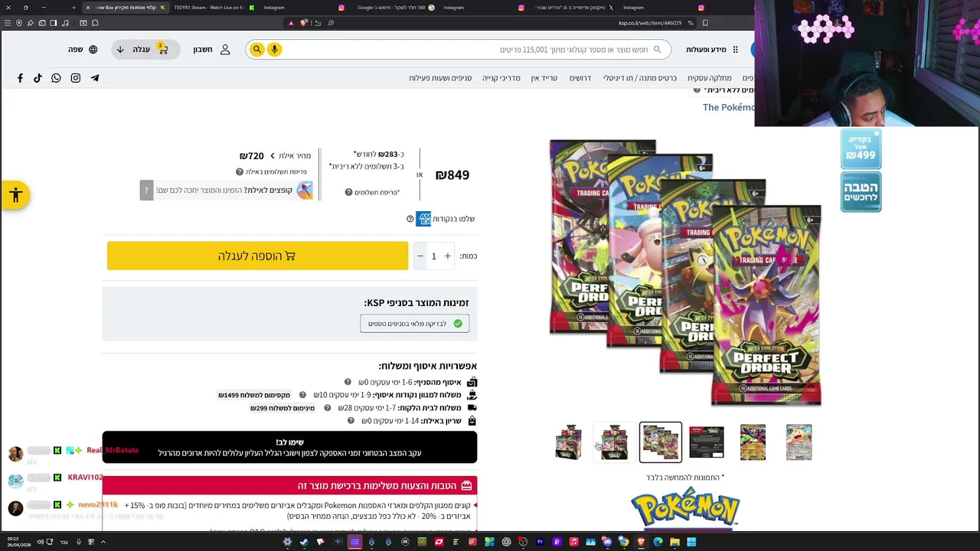Select fifth thumbnail showing a single card
This screenshot has width=980, height=551.
click(753, 442)
